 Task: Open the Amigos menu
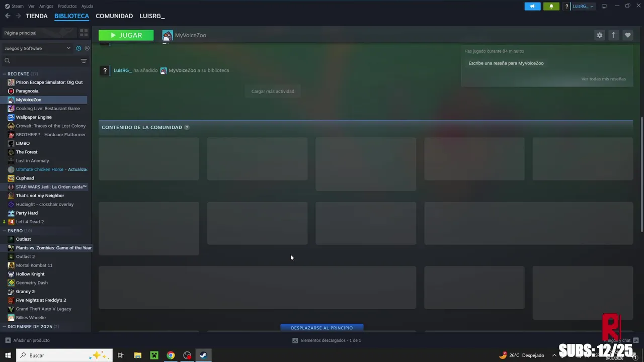(x=46, y=6)
